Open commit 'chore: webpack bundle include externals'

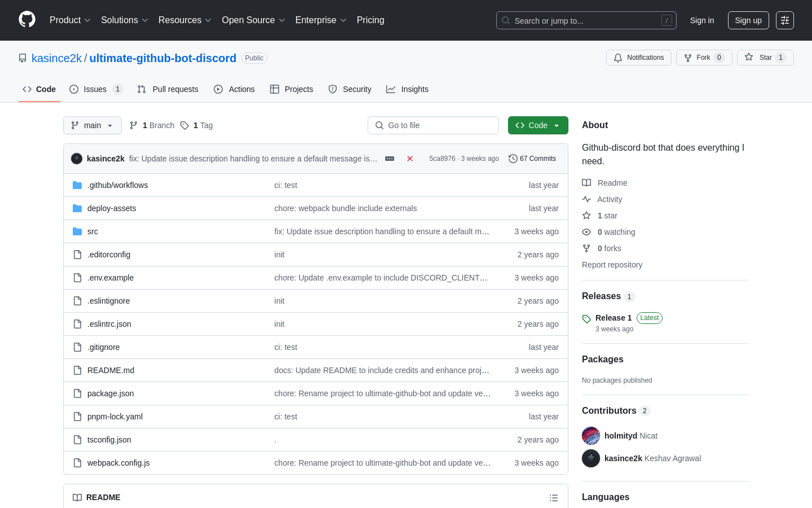pos(346,208)
